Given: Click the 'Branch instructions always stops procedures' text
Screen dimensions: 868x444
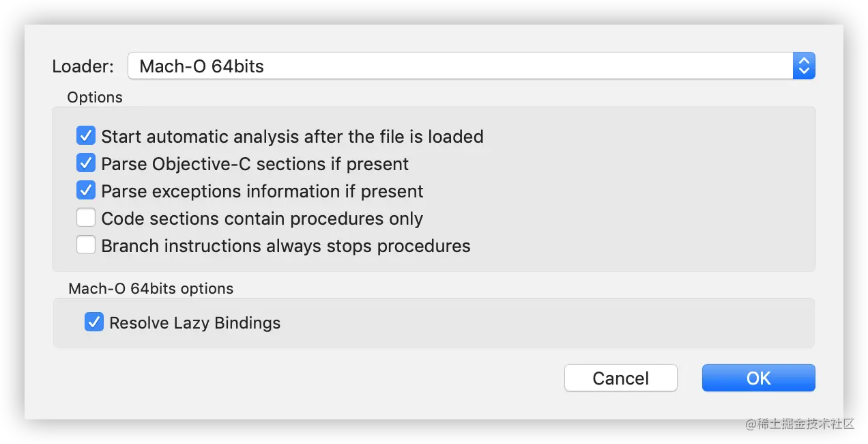Looking at the screenshot, I should [x=285, y=246].
